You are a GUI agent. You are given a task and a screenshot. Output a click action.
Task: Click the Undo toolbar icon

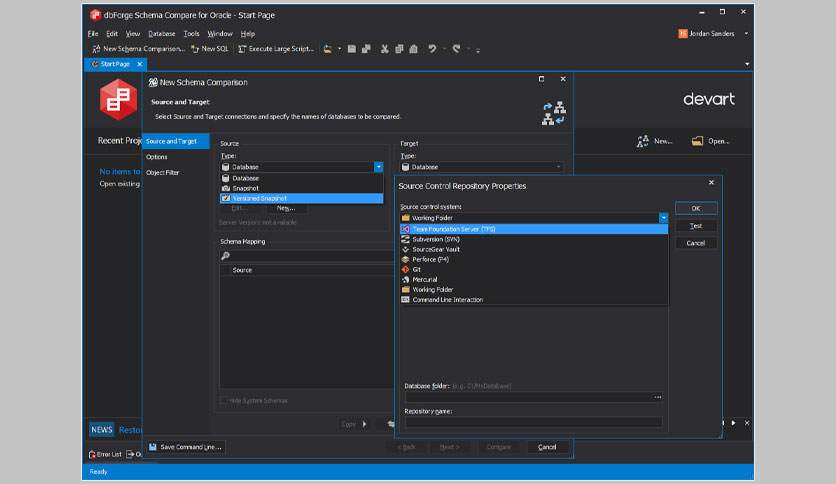[432, 49]
